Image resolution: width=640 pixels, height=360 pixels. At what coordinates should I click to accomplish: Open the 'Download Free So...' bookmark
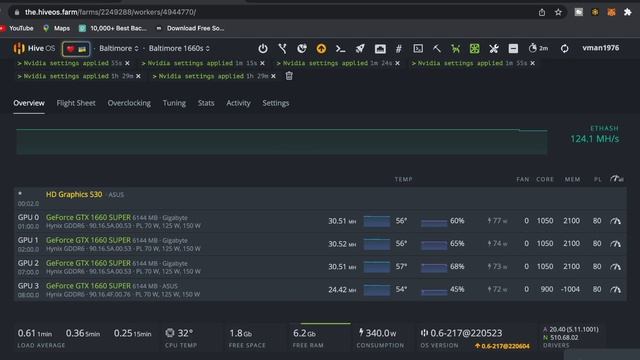coord(190,28)
